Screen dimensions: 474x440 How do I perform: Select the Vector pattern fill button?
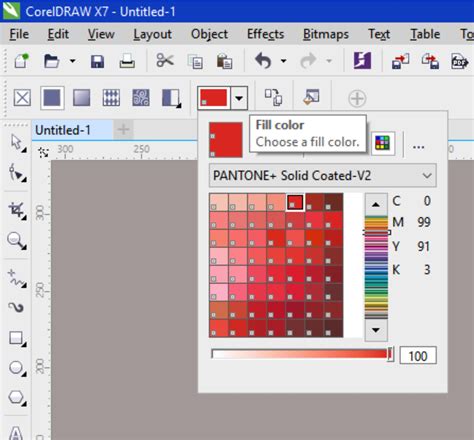[x=111, y=98]
